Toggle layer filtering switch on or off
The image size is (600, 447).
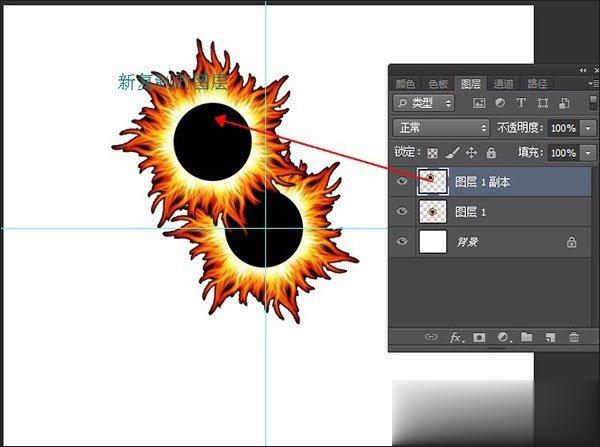[x=592, y=103]
